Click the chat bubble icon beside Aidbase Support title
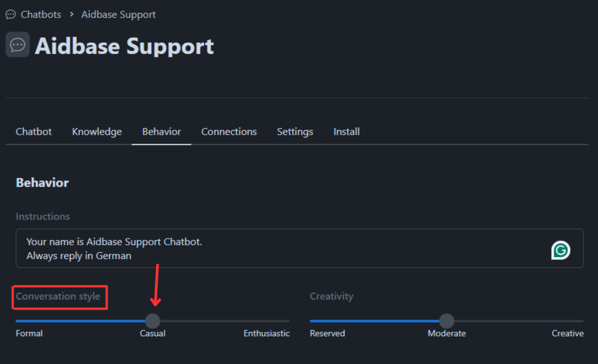 click(x=17, y=45)
